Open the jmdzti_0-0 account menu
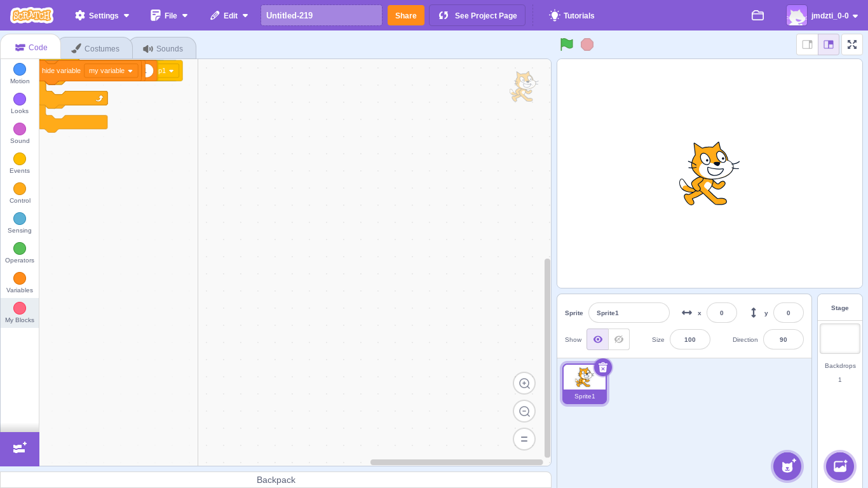Screen dimensions: 868x488 click(823, 15)
